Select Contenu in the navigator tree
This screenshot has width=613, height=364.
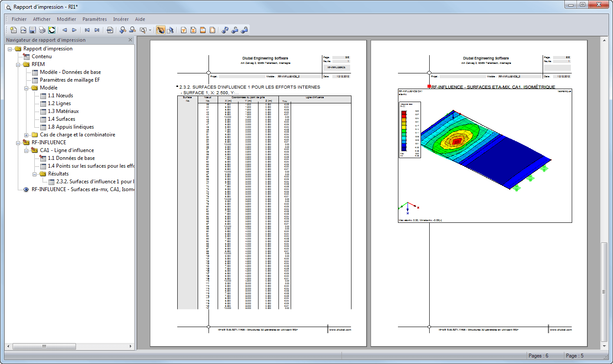42,56
